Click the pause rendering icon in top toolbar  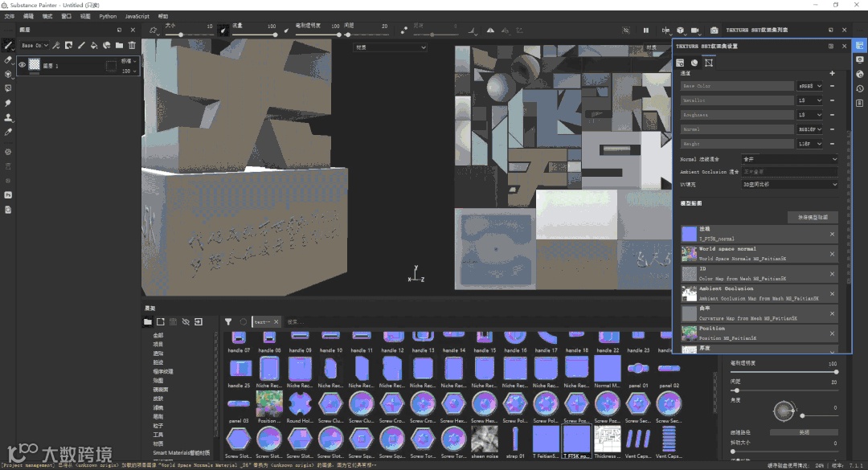click(645, 31)
